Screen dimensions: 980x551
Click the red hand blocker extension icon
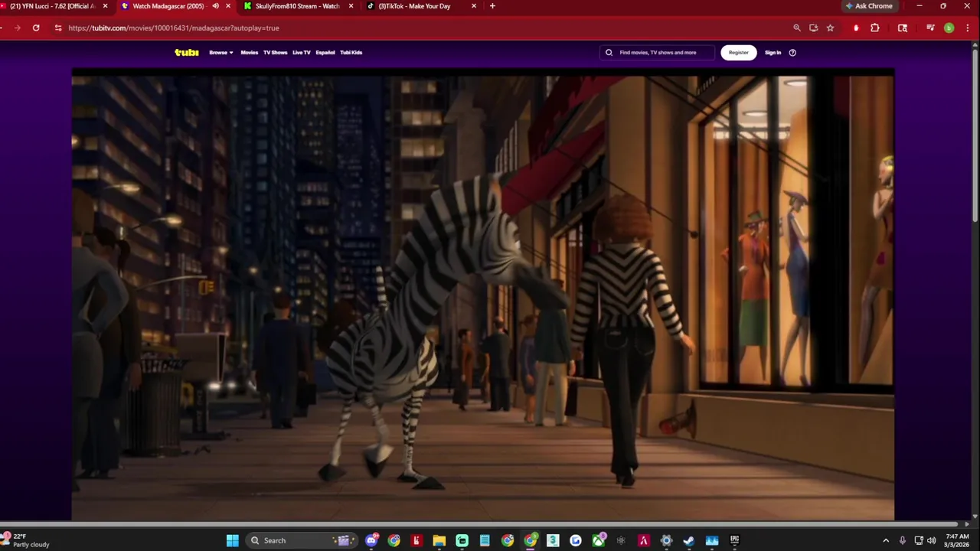[x=856, y=28]
